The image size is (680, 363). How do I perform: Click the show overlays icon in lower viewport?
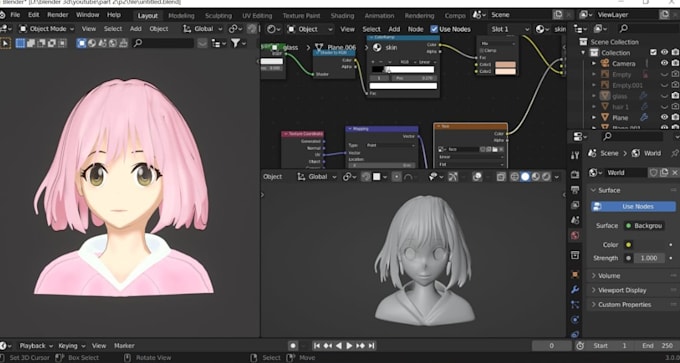(477, 177)
